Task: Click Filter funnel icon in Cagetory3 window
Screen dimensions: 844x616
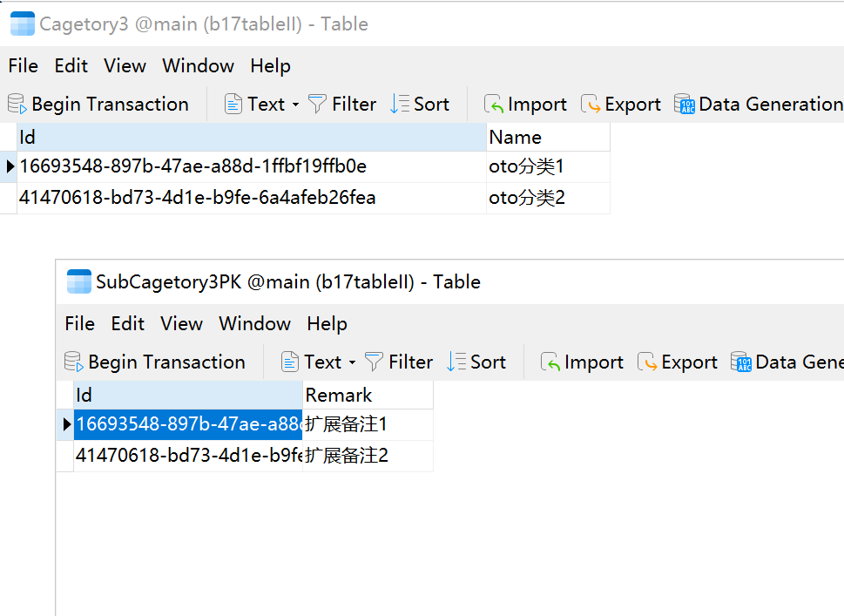Action: coord(317,104)
